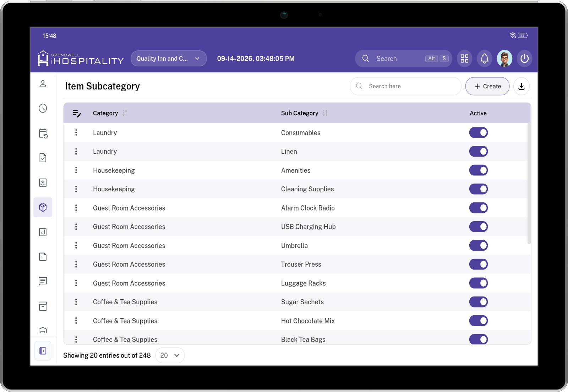Disable the Amenities subcategory
Image resolution: width=568 pixels, height=392 pixels.
479,170
